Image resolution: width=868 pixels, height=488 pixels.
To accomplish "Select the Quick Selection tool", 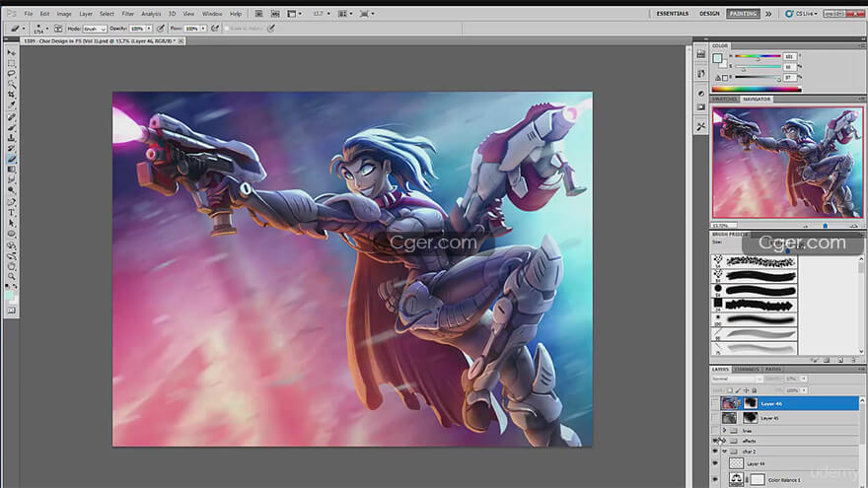I will [11, 84].
